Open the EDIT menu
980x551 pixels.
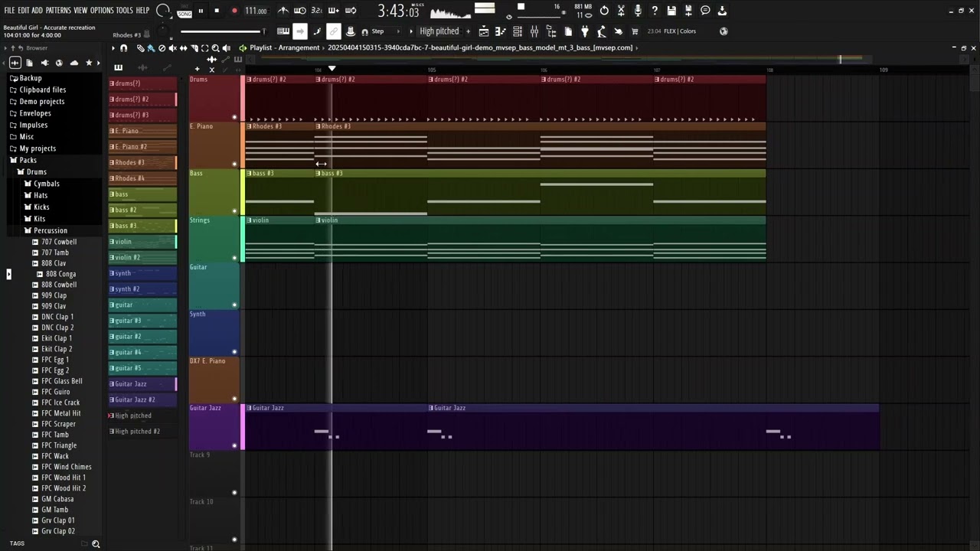(x=24, y=11)
